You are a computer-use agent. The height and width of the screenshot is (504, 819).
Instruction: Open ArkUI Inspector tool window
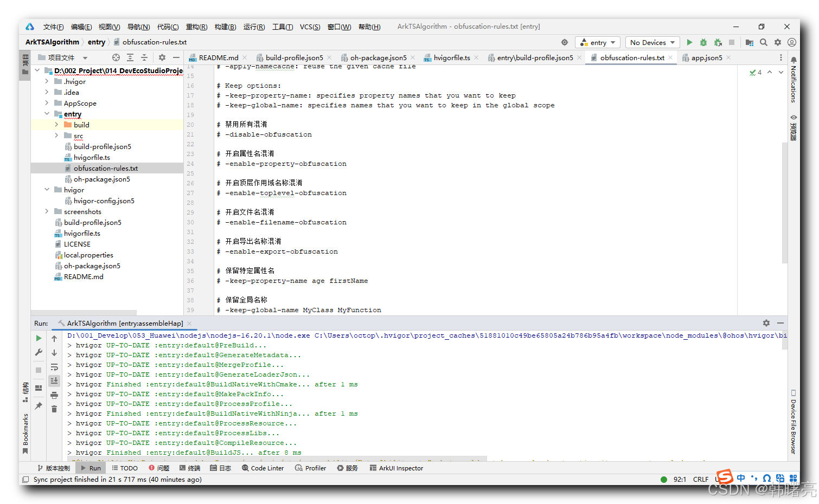pyautogui.click(x=396, y=468)
